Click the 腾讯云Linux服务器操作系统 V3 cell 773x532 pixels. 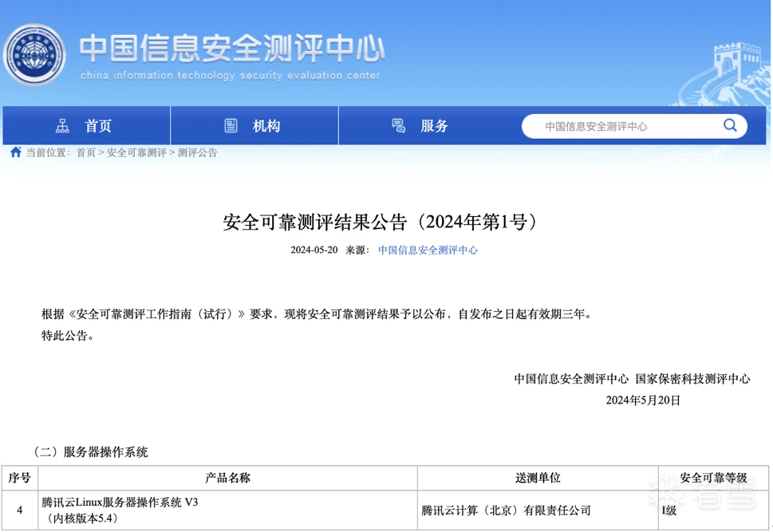click(x=228, y=510)
